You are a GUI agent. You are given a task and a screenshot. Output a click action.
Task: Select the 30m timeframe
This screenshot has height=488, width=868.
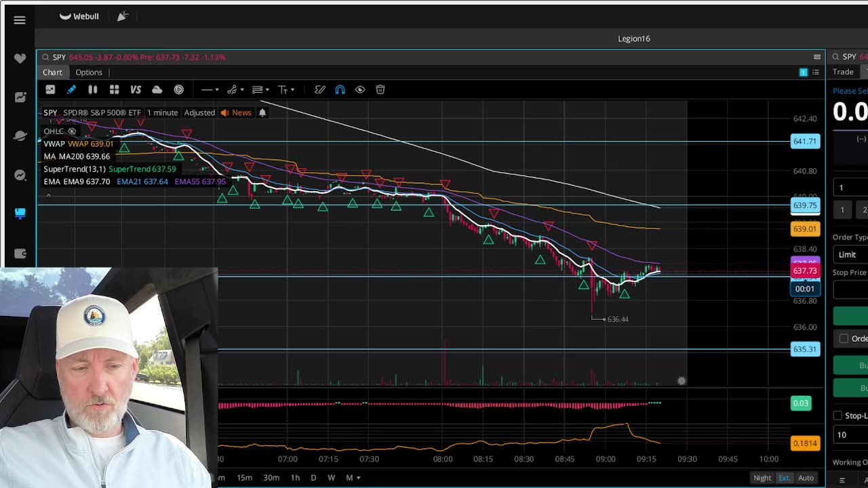pos(271,478)
